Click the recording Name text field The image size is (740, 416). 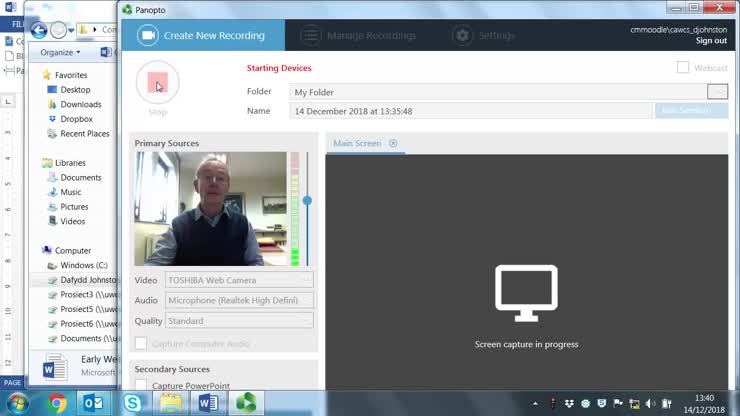(x=470, y=111)
